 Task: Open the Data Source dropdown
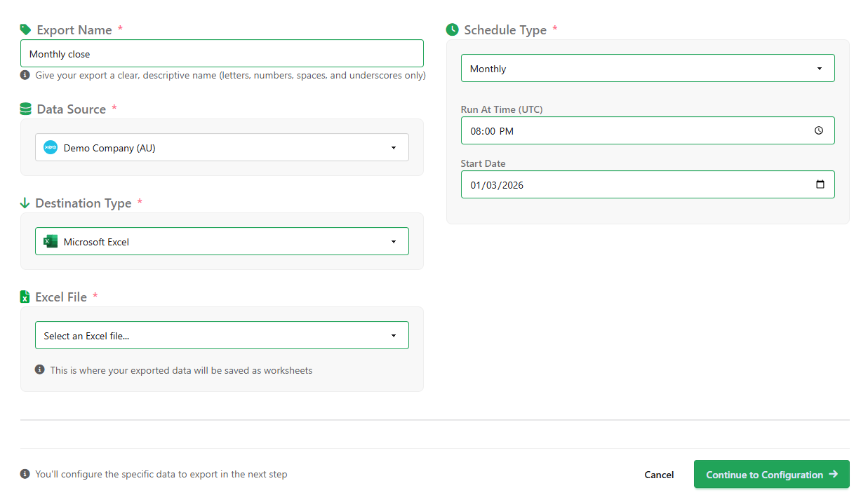[222, 147]
